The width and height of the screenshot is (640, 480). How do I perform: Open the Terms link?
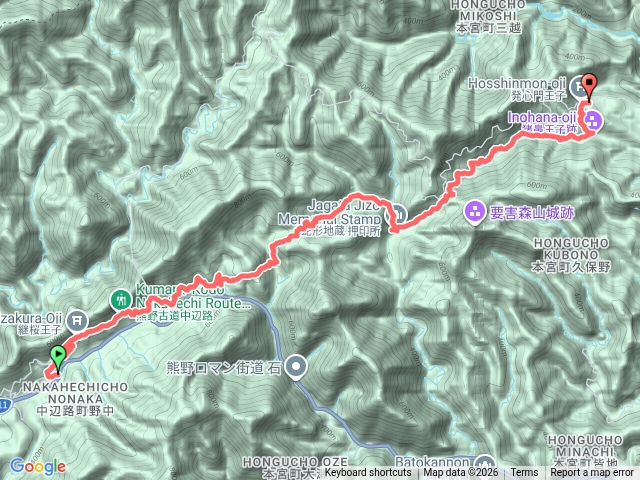tap(524, 473)
